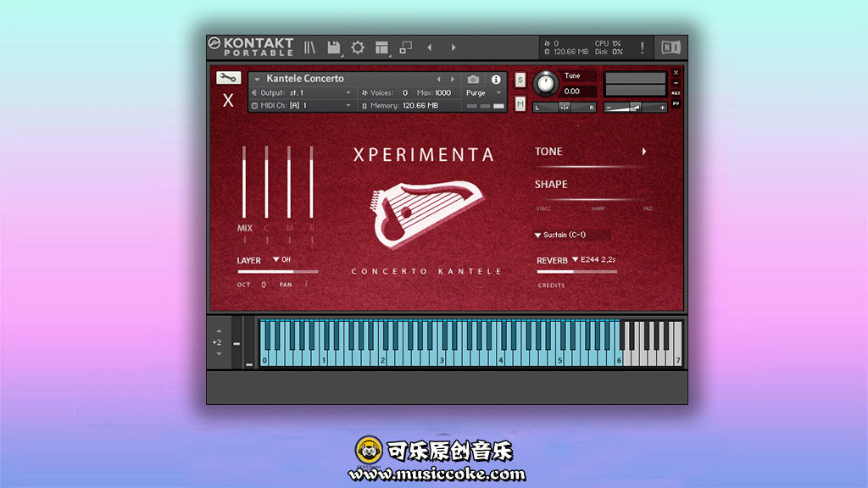Open the REVERB E244 2,2s dropdown

[x=596, y=259]
